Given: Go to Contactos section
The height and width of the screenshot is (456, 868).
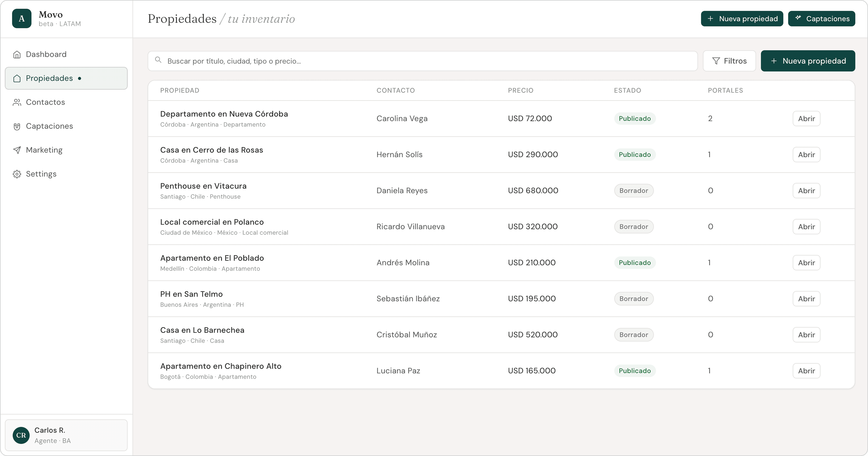Looking at the screenshot, I should 45,102.
